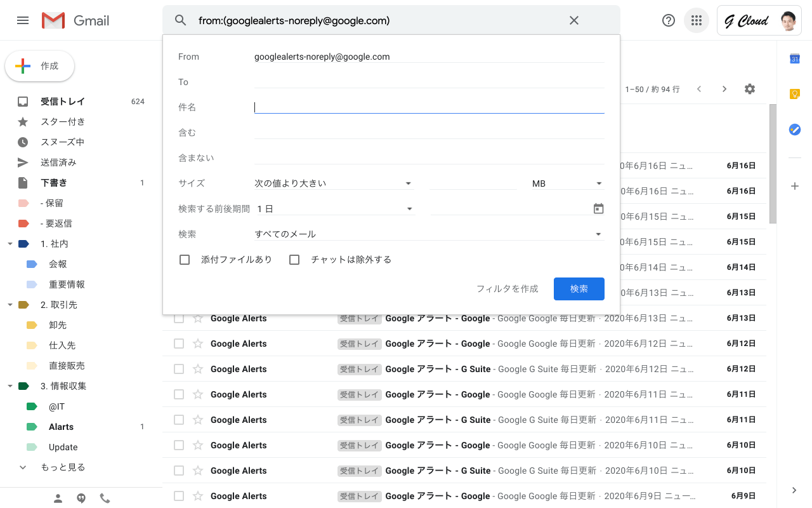Screen dimensions: 812x508
Task: Select checkbox for the 6月10日 G Suite email
Action: 179,471
